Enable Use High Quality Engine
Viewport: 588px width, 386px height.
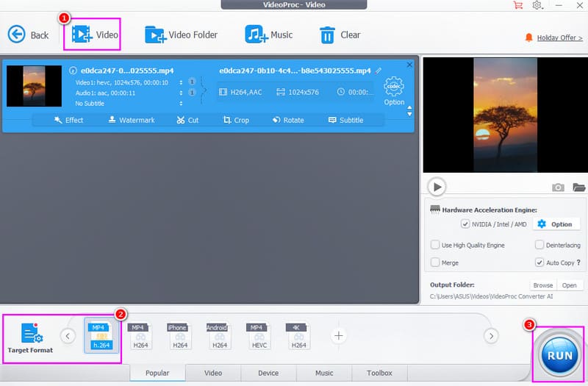pyautogui.click(x=435, y=245)
